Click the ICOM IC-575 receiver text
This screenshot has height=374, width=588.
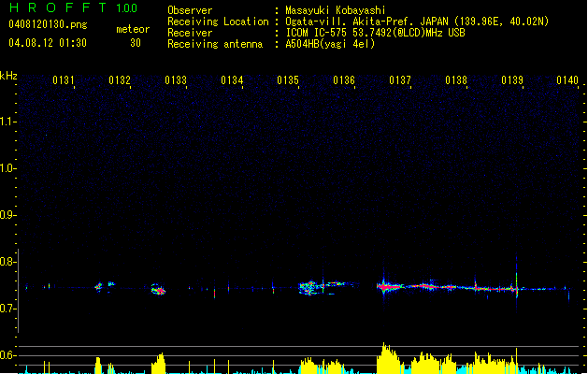click(375, 33)
